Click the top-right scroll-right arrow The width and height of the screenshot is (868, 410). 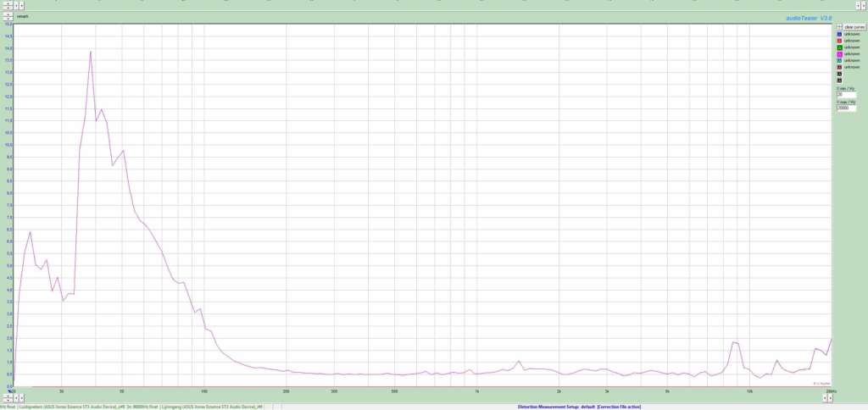(x=863, y=6)
